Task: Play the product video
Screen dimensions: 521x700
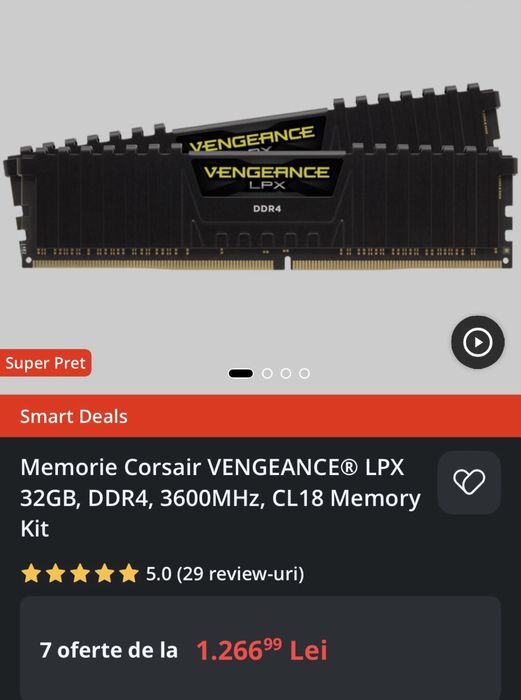Action: pos(478,342)
